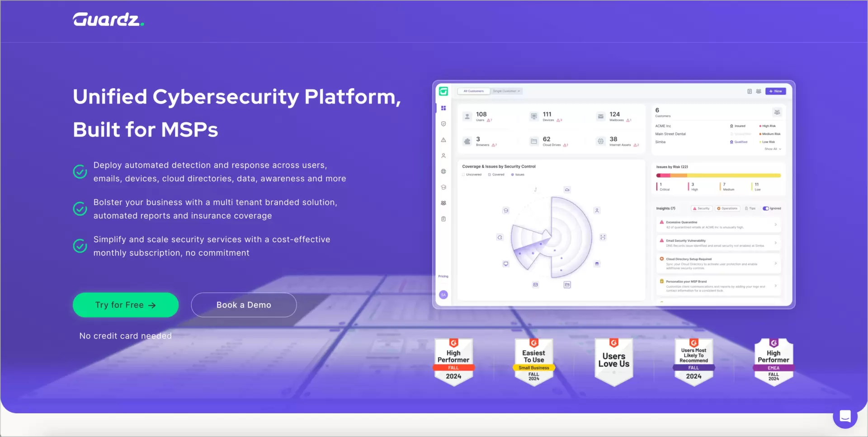Expand the Operations insights filter
Viewport: 868px width, 437px height.
(727, 208)
